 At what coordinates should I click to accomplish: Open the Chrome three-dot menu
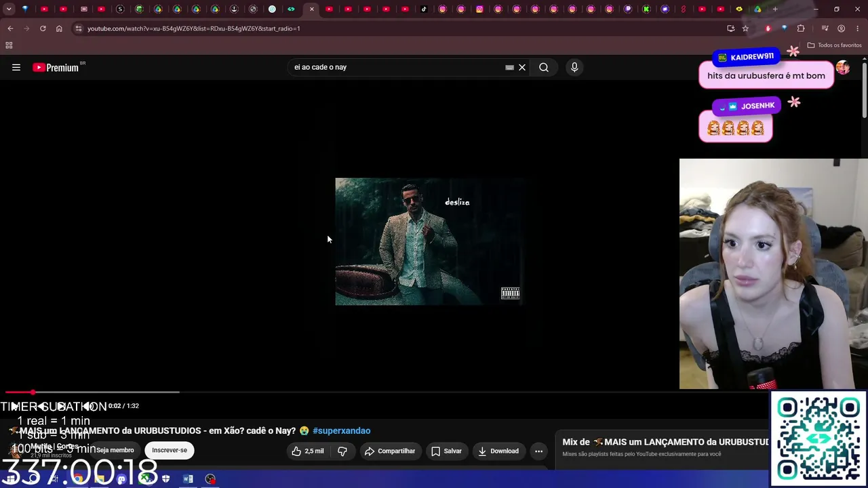(x=857, y=28)
